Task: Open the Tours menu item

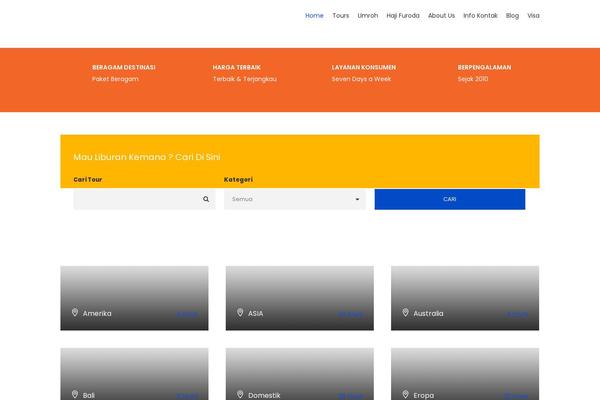Action: coord(341,16)
